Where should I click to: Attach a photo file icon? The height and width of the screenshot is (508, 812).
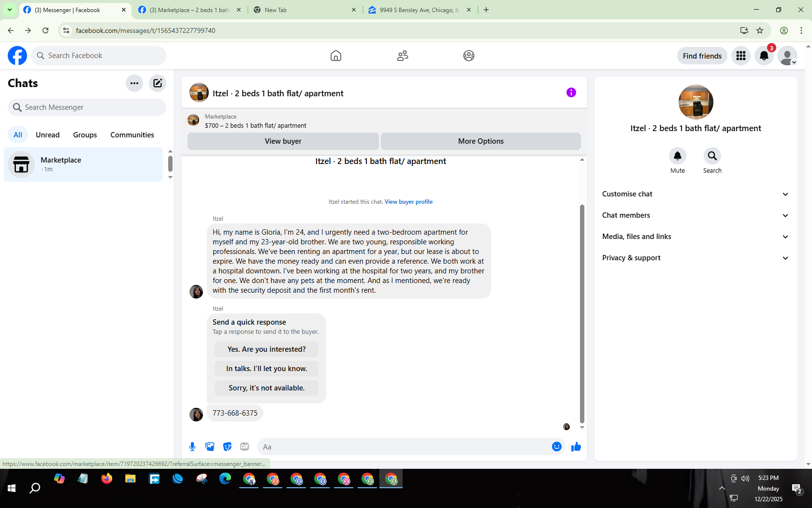(x=210, y=447)
